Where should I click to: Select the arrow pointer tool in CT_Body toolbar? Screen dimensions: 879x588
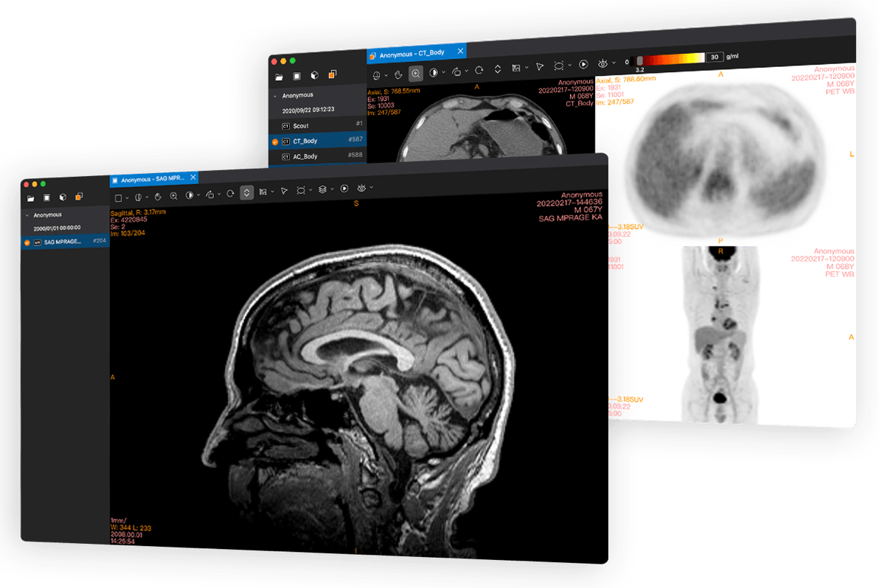[539, 67]
